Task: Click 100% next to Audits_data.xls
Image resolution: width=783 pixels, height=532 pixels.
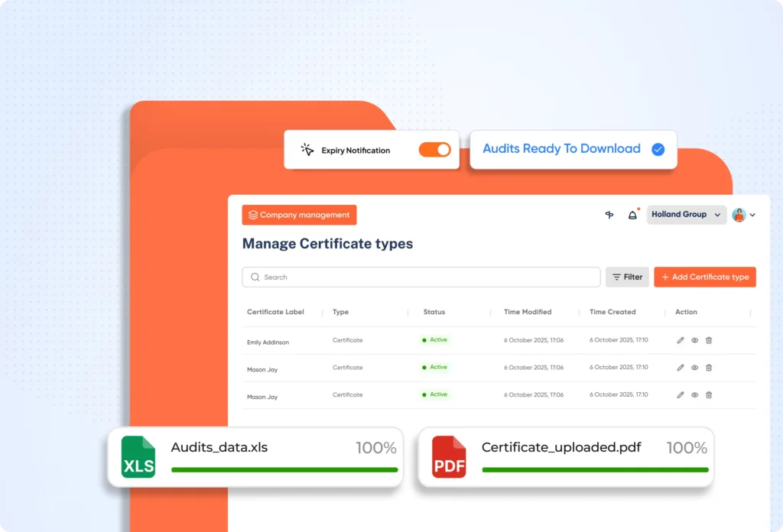Action: click(376, 448)
